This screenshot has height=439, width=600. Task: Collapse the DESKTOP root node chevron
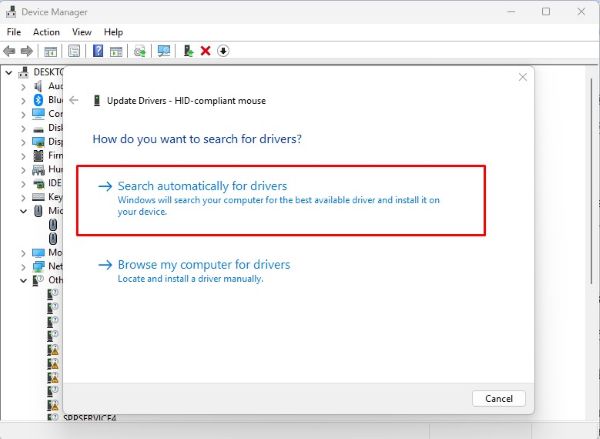(9, 72)
